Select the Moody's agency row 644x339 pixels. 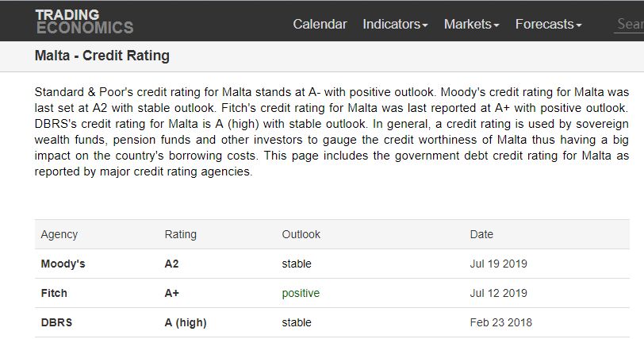click(63, 264)
